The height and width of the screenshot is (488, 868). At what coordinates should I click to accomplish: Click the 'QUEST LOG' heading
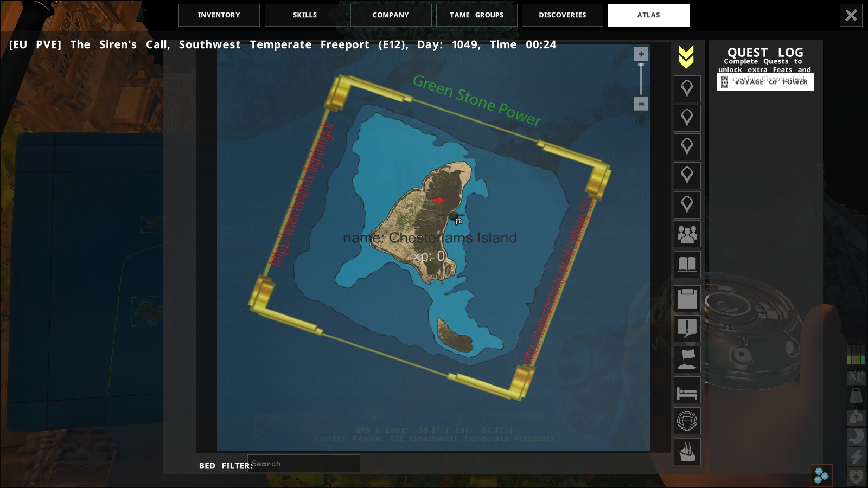coord(765,53)
